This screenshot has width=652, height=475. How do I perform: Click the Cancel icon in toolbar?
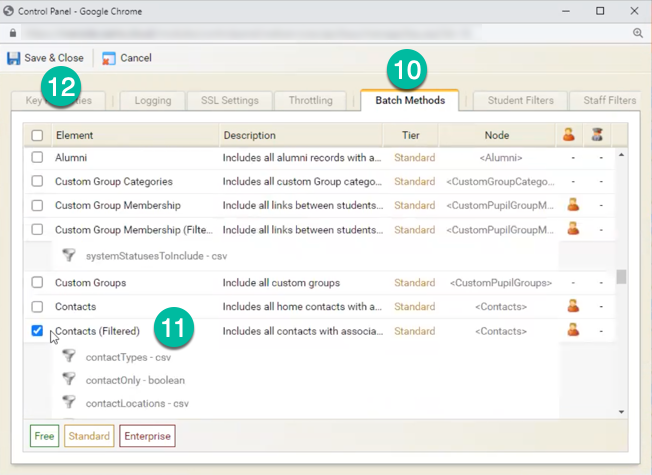pyautogui.click(x=108, y=58)
